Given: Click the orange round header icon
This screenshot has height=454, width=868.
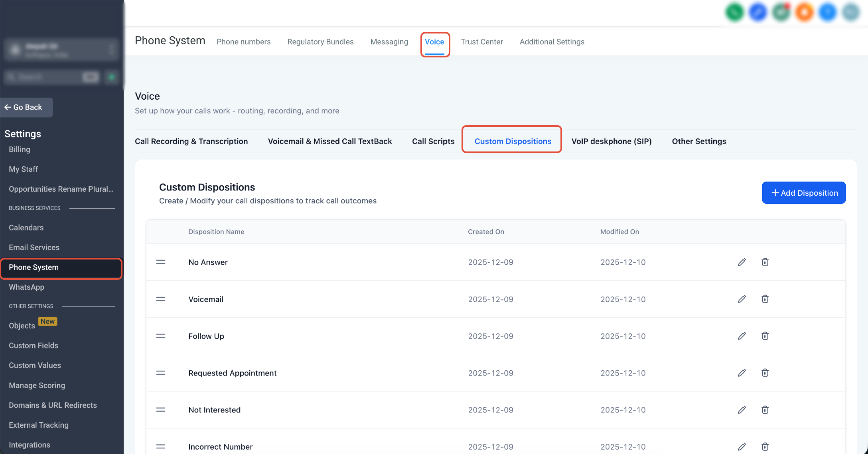Looking at the screenshot, I should point(805,12).
